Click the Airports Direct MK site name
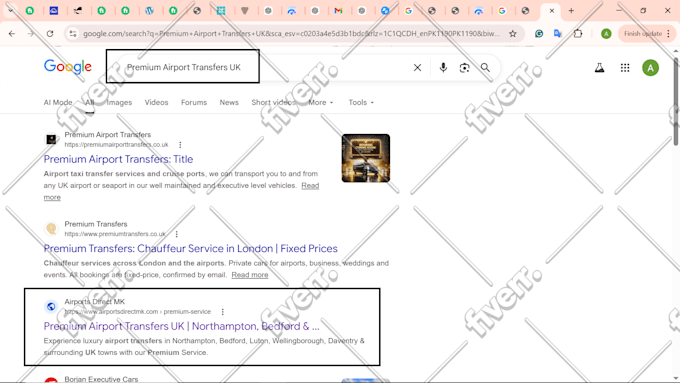Screen dimensions: 680x383 pos(95,301)
